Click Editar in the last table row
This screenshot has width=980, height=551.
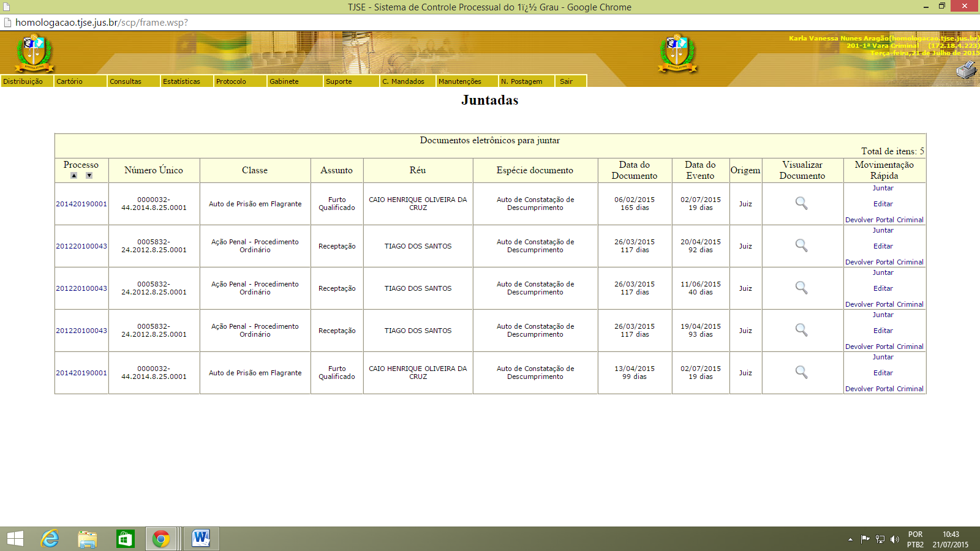(x=883, y=373)
